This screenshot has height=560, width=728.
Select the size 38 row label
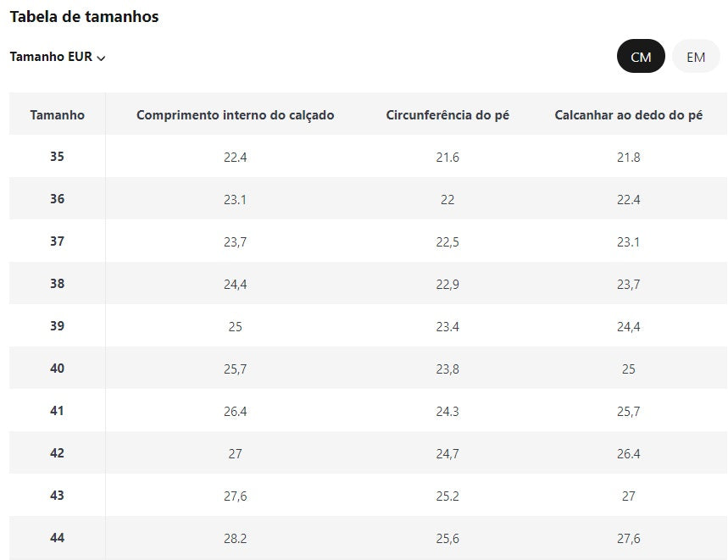[57, 284]
